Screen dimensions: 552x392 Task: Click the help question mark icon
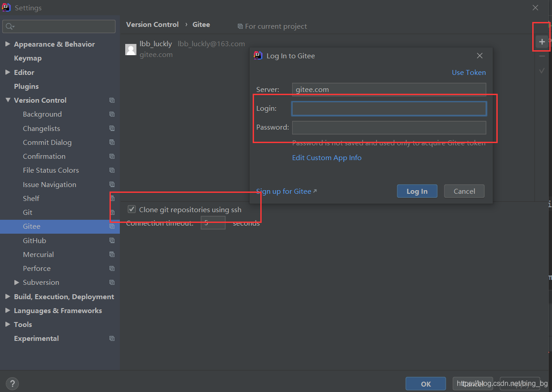coord(13,383)
